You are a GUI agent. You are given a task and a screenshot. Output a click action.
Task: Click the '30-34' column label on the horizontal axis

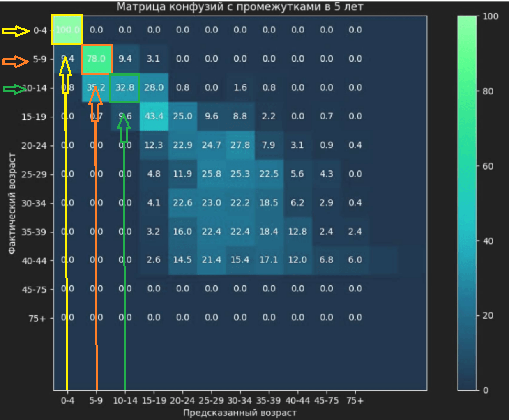tap(240, 400)
